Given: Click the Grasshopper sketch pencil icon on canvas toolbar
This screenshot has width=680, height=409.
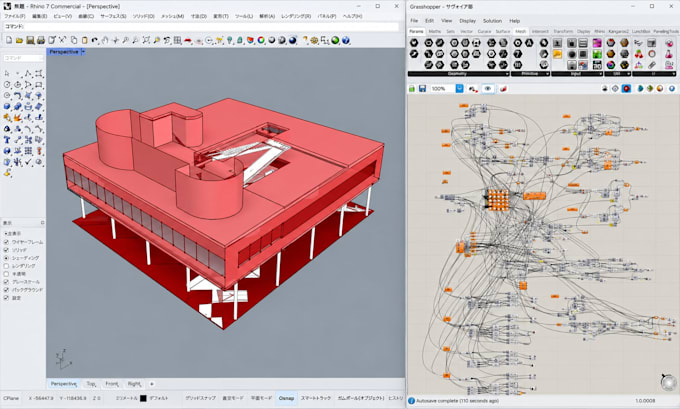Looking at the screenshot, I should [474, 88].
